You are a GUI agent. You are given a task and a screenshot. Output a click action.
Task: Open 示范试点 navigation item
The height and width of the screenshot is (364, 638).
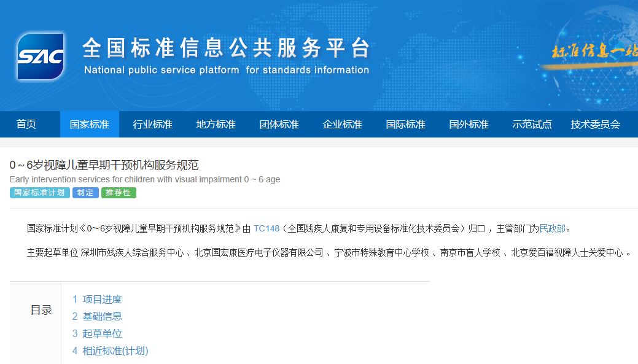point(532,124)
